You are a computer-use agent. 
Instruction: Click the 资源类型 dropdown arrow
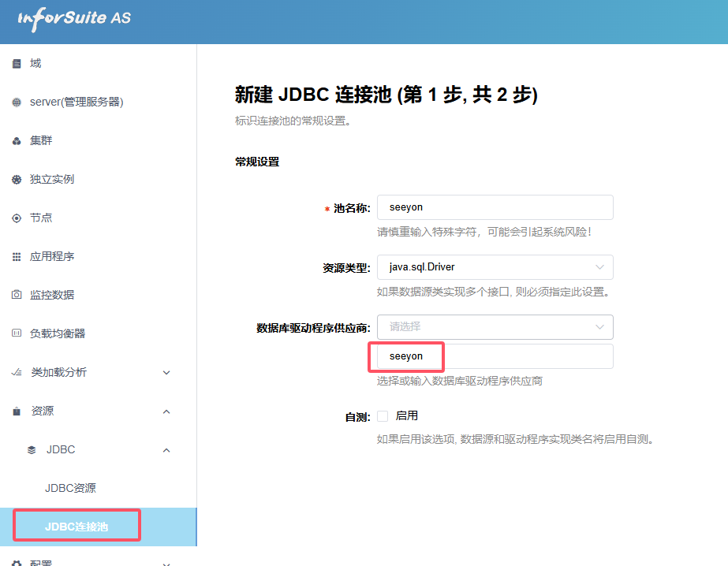click(600, 267)
